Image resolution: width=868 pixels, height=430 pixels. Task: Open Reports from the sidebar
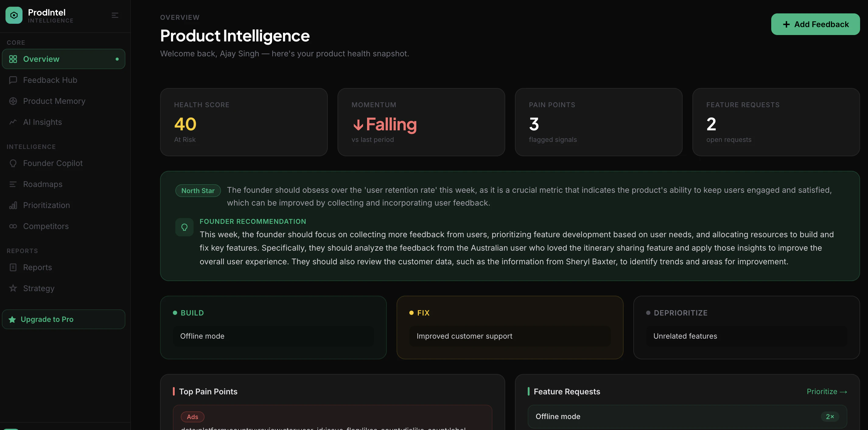64,267
